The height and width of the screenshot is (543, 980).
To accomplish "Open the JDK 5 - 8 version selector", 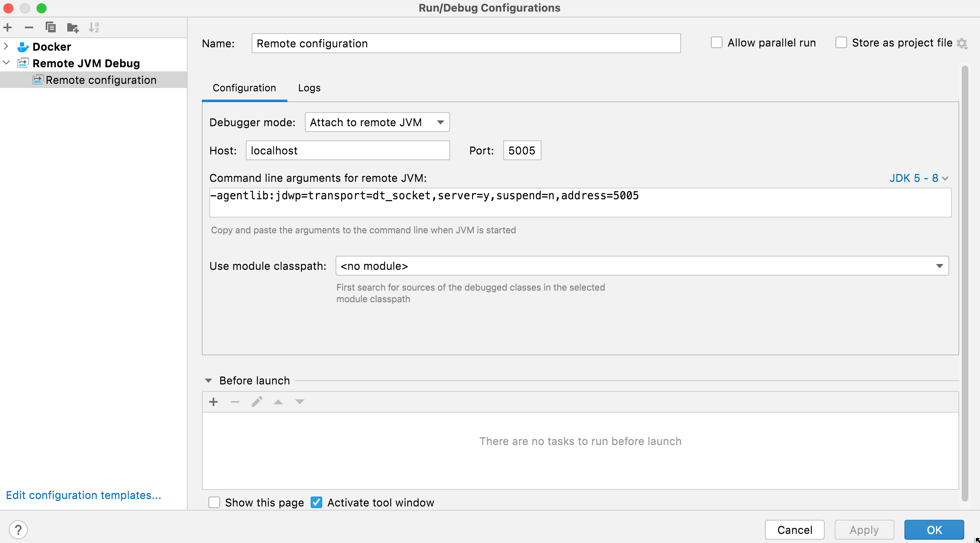I will [919, 178].
